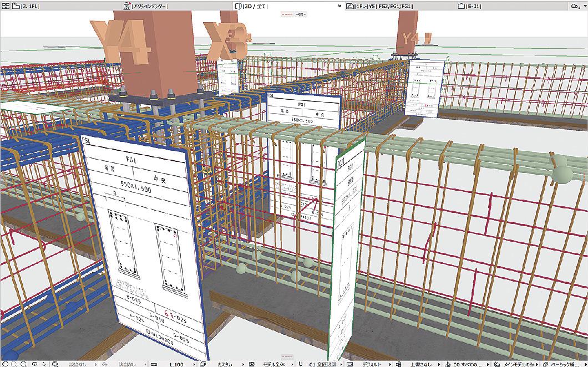Click the zoom out magnifier icon
The width and height of the screenshot is (588, 367).
[23, 364]
